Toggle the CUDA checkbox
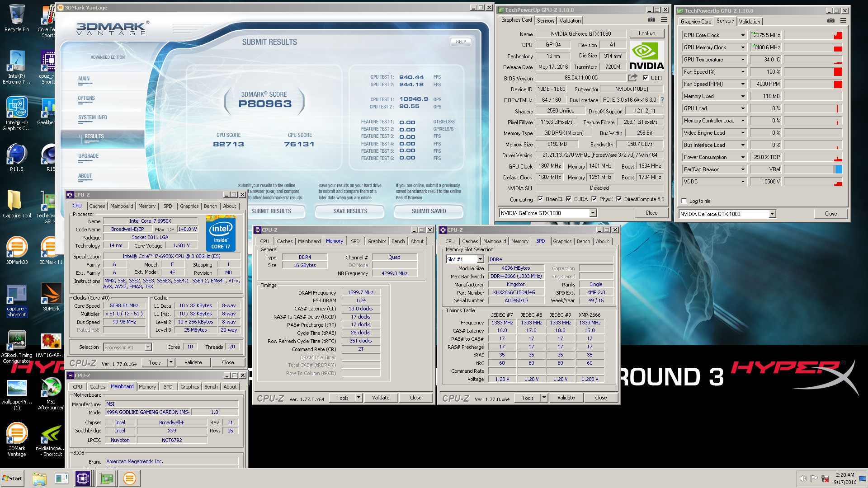 point(569,199)
